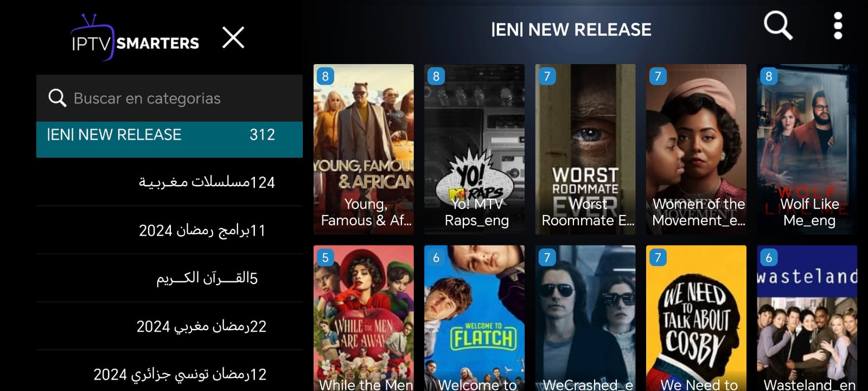
Task: Open the مسلسلات مغربية category with 124 items
Action: tap(169, 182)
